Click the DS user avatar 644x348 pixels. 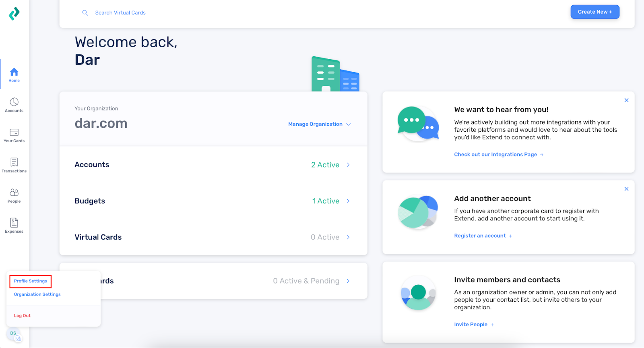[14, 334]
